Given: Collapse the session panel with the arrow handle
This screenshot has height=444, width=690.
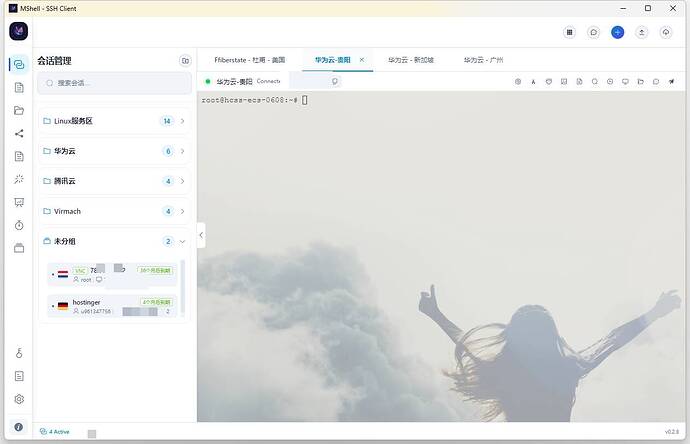Looking at the screenshot, I should (201, 235).
